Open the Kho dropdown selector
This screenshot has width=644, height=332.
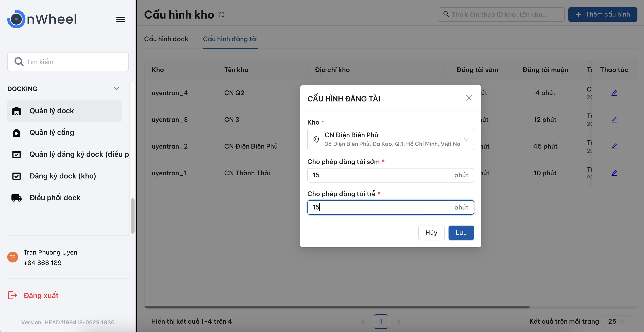pos(391,140)
